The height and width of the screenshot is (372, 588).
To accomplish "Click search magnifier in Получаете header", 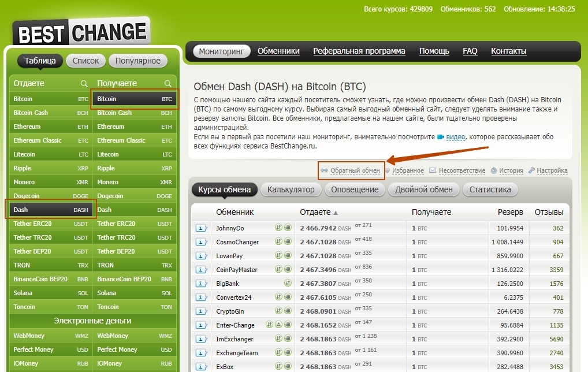I will pyautogui.click(x=168, y=84).
